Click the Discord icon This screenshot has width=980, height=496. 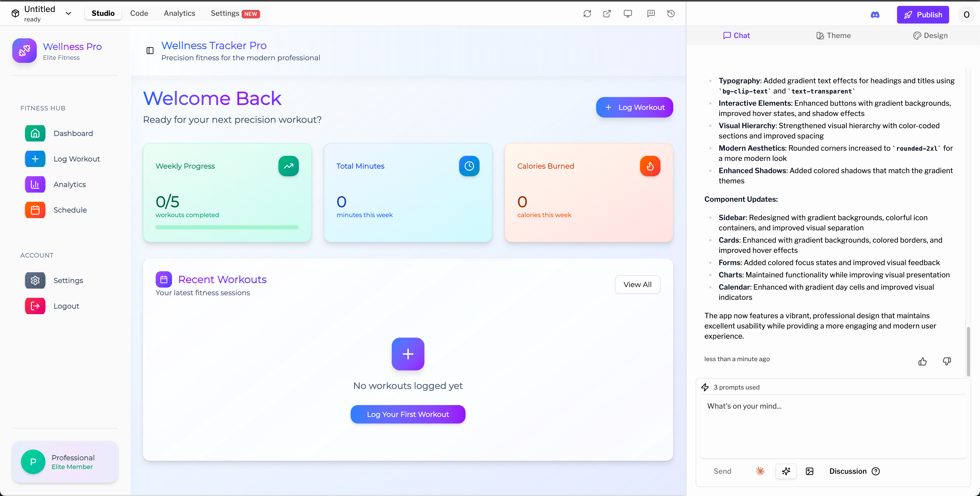[875, 15]
